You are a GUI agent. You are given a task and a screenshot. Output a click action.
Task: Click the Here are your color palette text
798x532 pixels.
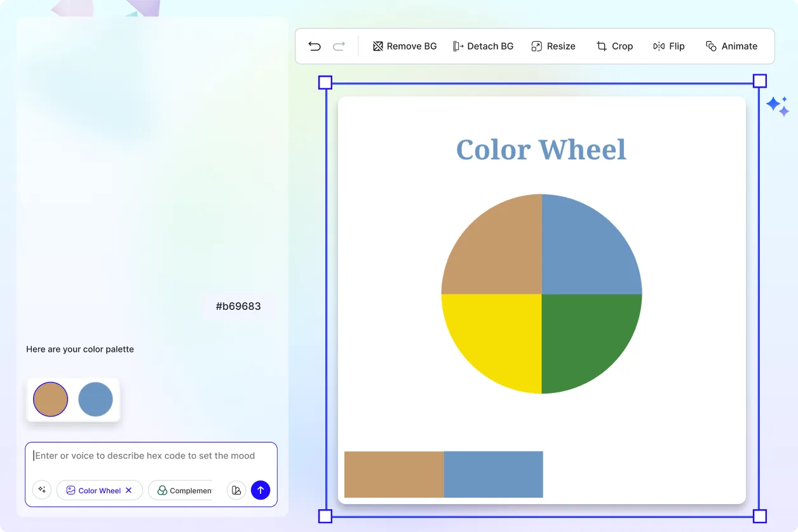tap(79, 349)
